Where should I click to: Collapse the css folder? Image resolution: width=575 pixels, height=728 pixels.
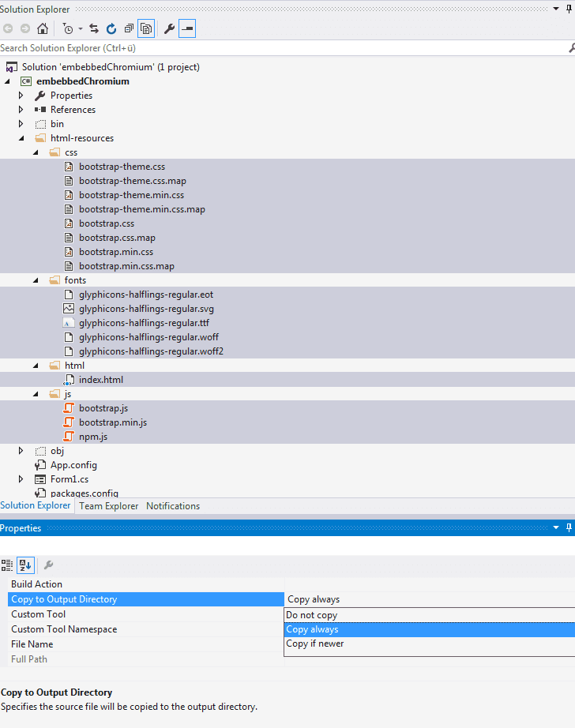coord(36,152)
